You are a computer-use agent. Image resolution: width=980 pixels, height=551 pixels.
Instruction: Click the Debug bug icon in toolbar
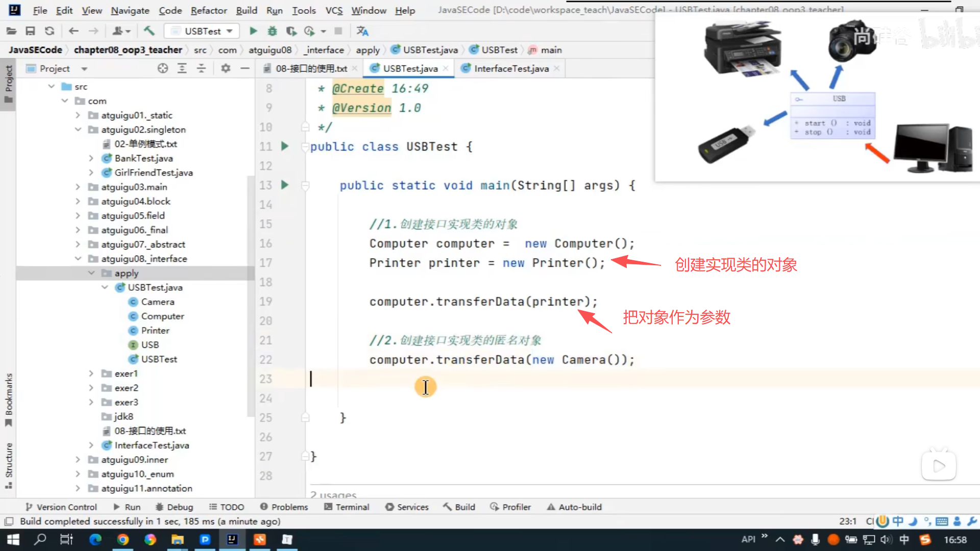pos(272,31)
